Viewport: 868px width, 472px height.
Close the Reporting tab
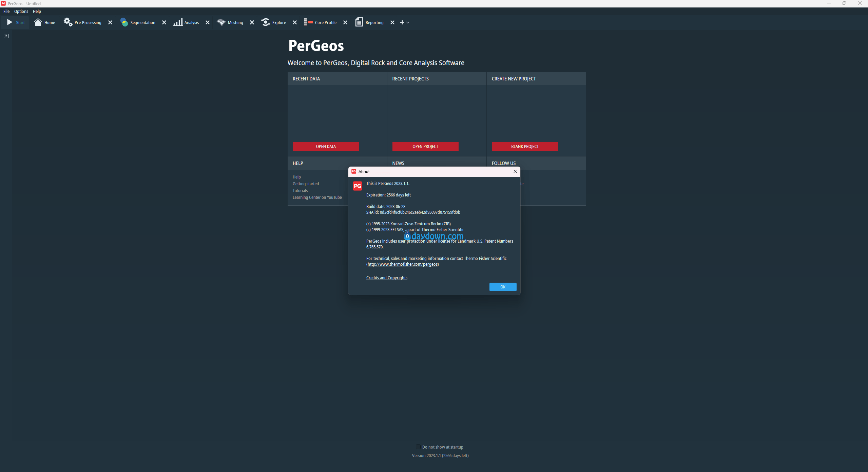point(392,22)
